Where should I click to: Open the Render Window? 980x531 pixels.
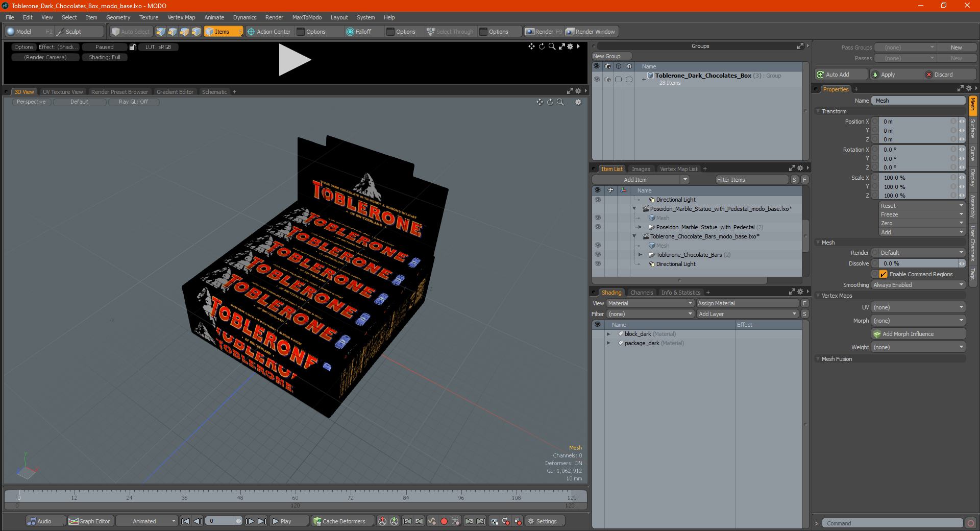[591, 32]
